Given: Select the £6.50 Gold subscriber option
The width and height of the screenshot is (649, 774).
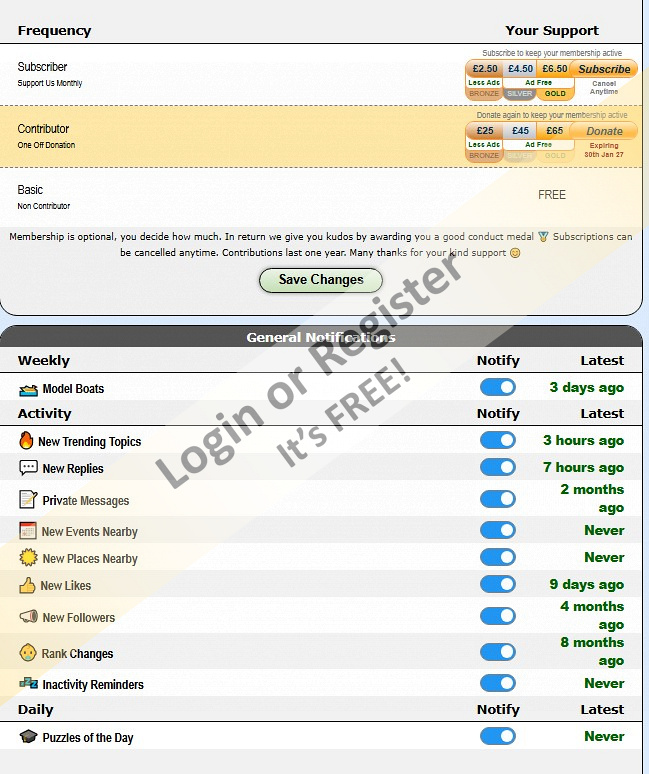Looking at the screenshot, I should point(555,69).
